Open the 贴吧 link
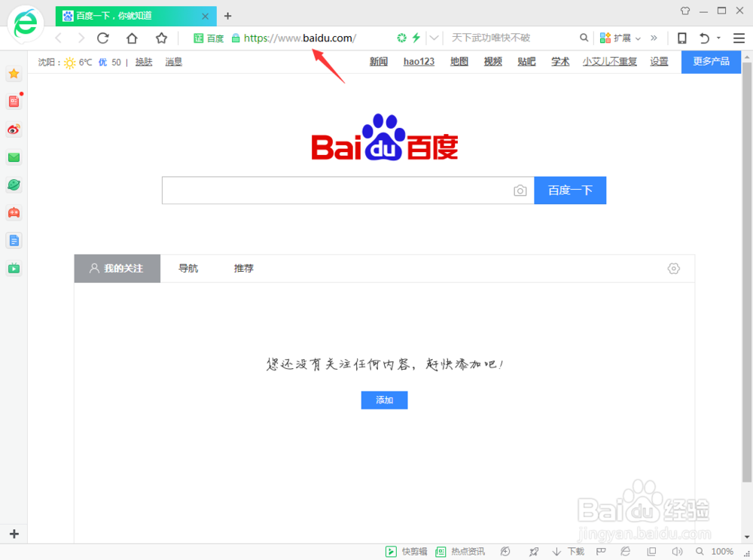The height and width of the screenshot is (560, 753). [x=526, y=62]
